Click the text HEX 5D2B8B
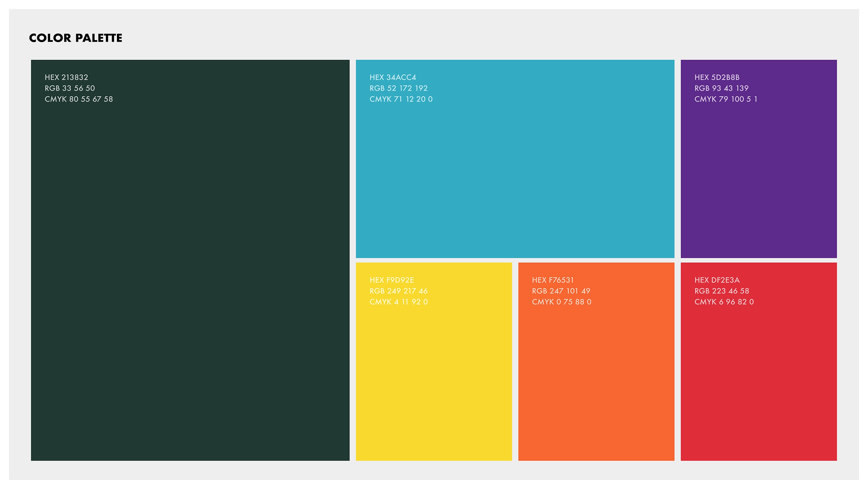This screenshot has width=868, height=489. pos(717,77)
